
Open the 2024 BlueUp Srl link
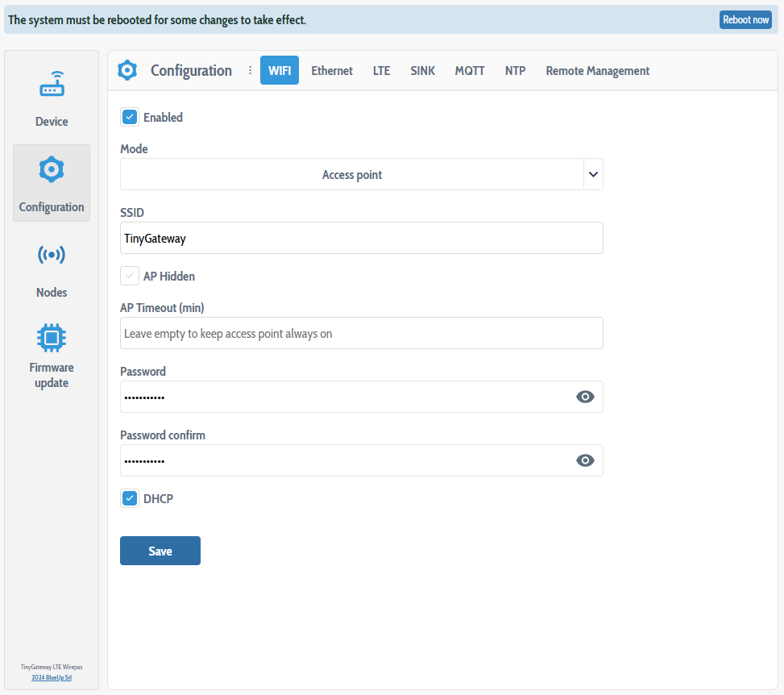[51, 677]
